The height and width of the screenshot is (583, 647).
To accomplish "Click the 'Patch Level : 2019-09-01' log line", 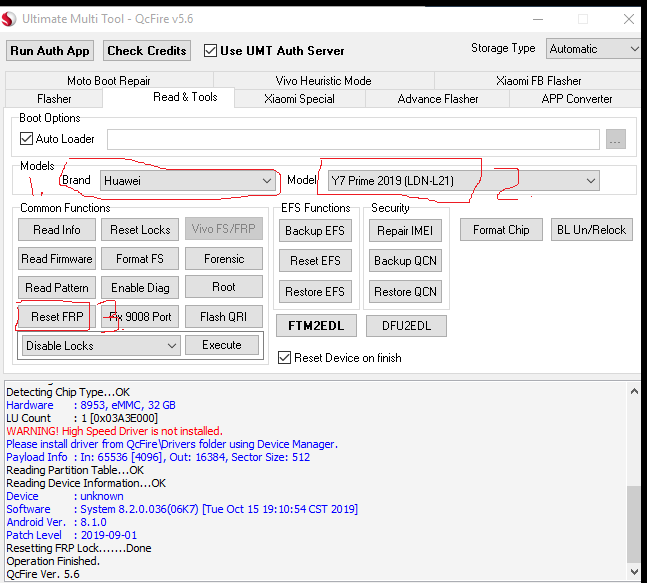I will pyautogui.click(x=71, y=535).
